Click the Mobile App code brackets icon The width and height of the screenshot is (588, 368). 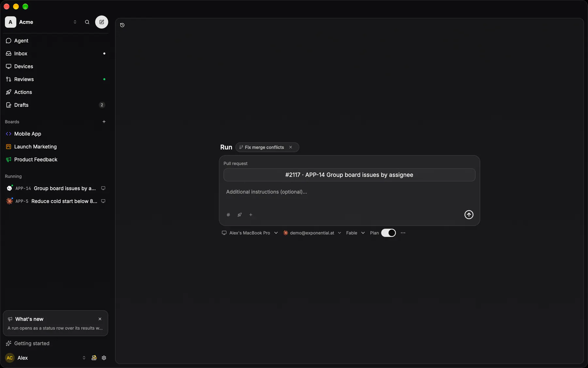pos(8,134)
